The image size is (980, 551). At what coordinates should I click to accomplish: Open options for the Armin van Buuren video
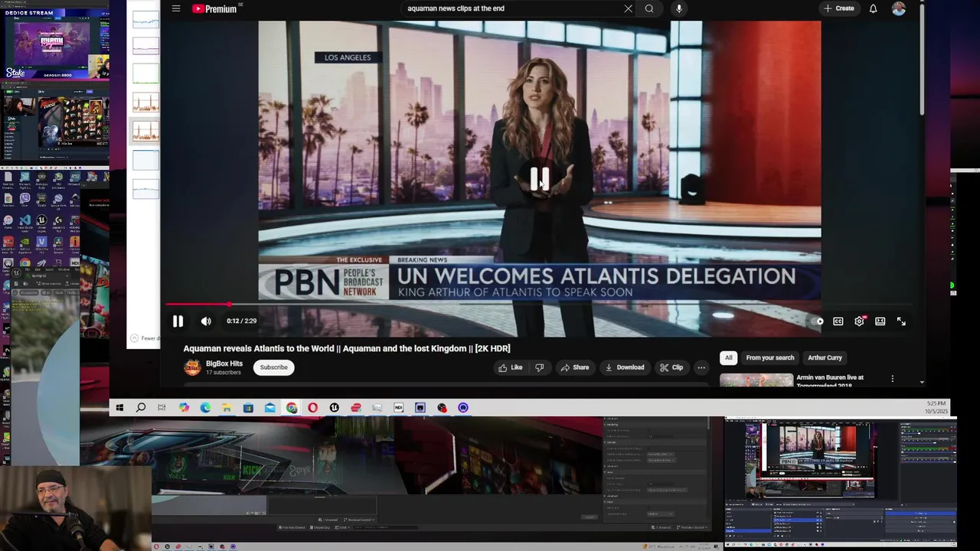coord(892,379)
